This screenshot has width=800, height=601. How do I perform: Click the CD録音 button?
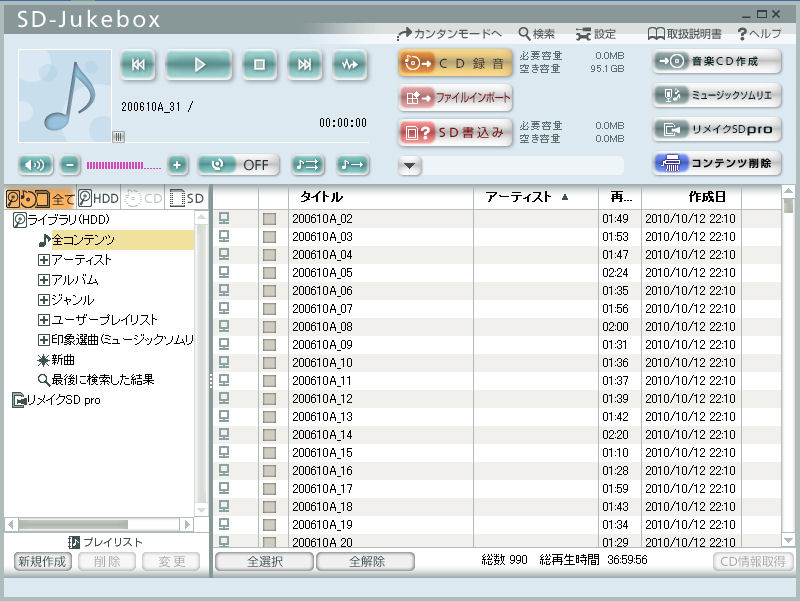click(x=455, y=63)
